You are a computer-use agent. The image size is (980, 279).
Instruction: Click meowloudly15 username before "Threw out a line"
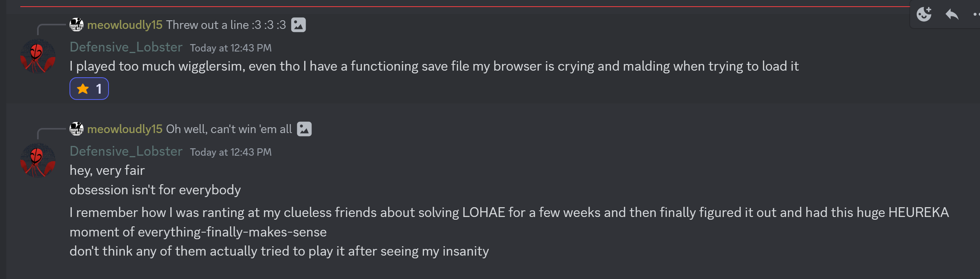pos(125,25)
